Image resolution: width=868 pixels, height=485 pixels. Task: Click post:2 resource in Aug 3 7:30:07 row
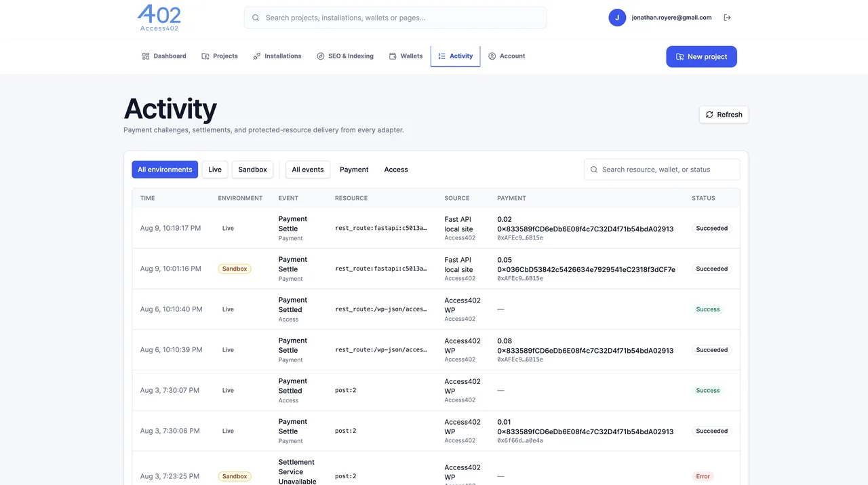pyautogui.click(x=346, y=391)
